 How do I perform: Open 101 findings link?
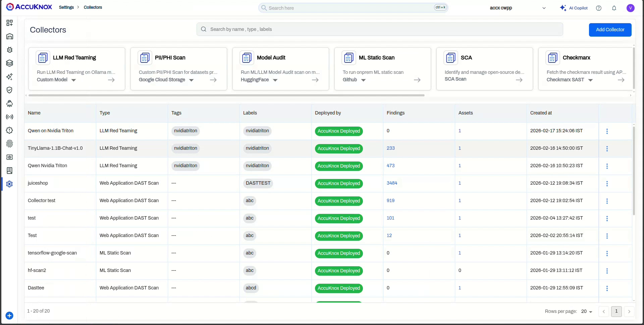point(390,218)
